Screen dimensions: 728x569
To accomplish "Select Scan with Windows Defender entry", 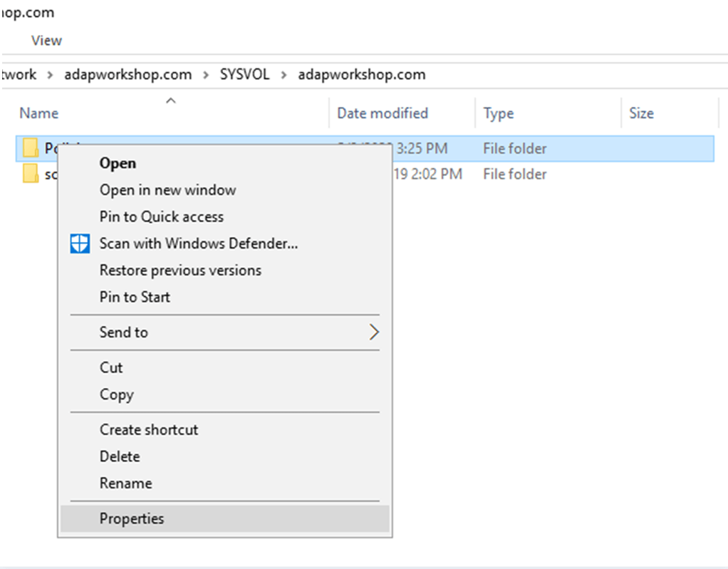I will tap(199, 243).
